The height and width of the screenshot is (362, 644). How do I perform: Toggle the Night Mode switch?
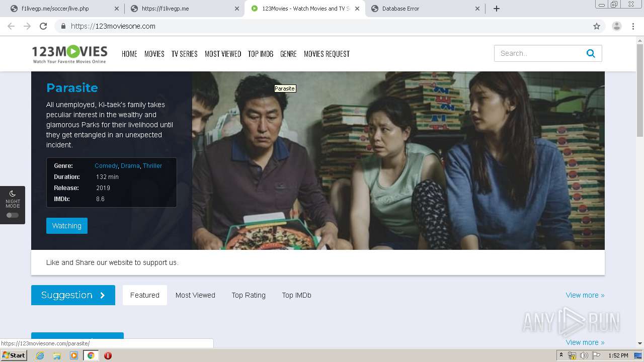coord(13,215)
